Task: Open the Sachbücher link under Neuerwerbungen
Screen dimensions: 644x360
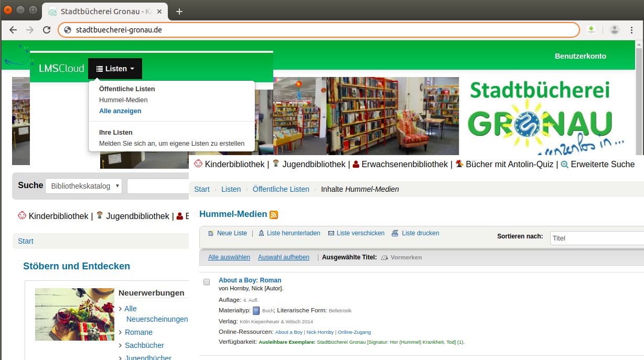Action: coord(144,345)
